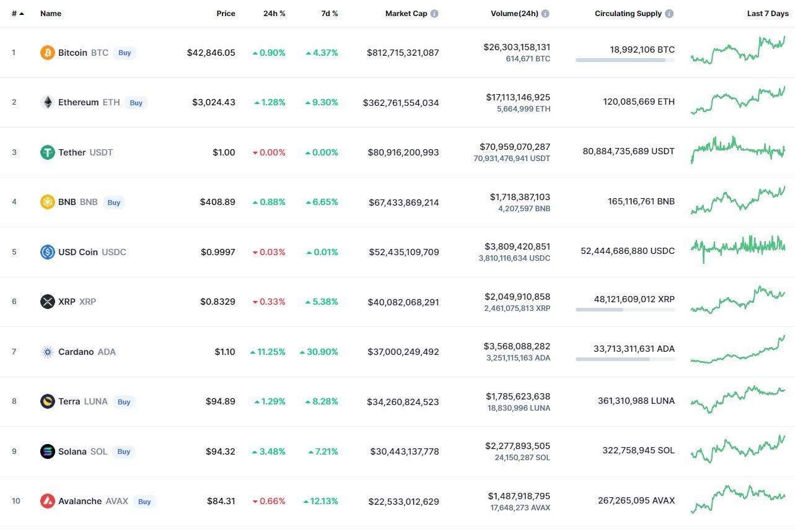Open the Bitcoin coin page link
The height and width of the screenshot is (532, 795).
[83, 53]
